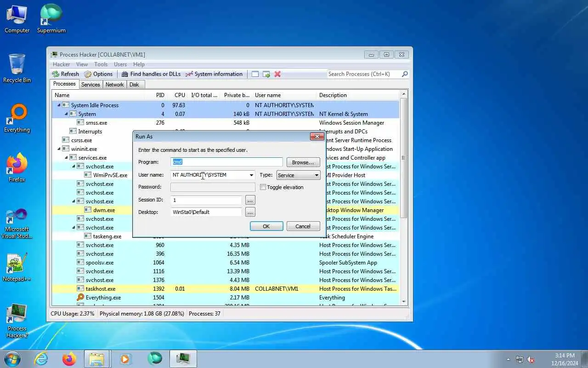Open the Everything desktop shortcut
Viewport: 588px width, 368px height.
[x=17, y=119]
